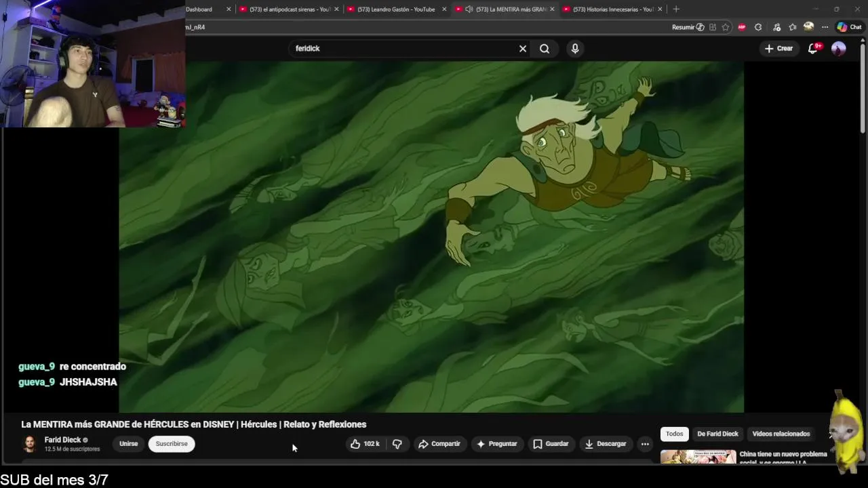The width and height of the screenshot is (868, 488).
Task: Click the Preguntar button
Action: click(497, 444)
